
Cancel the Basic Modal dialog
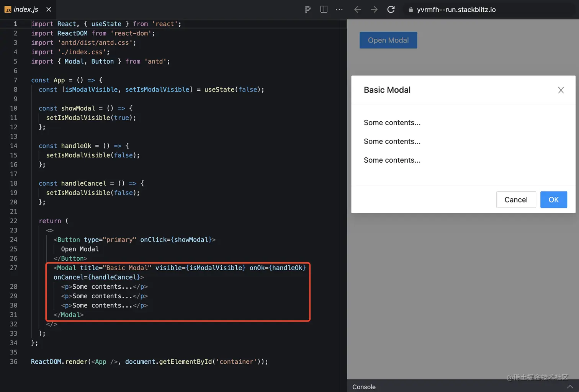[x=516, y=200]
